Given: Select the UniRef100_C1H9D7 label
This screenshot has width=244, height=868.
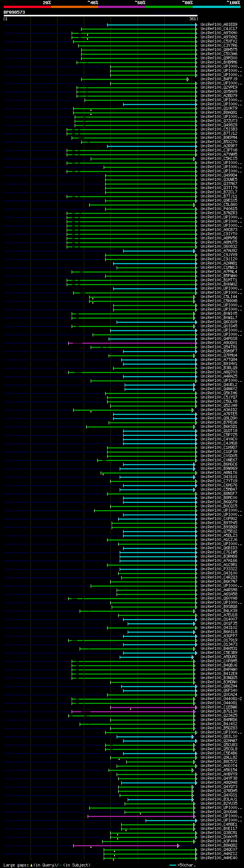Looking at the screenshot, I should [x=219, y=448].
